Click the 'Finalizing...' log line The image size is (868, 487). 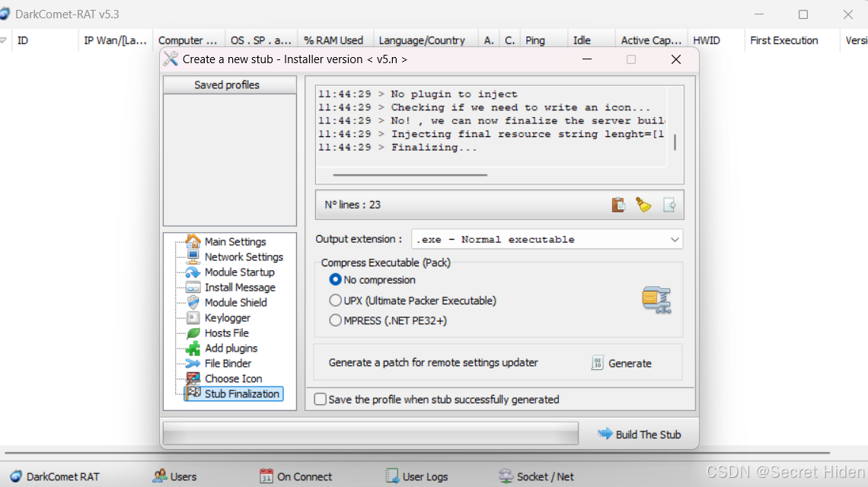tap(397, 147)
